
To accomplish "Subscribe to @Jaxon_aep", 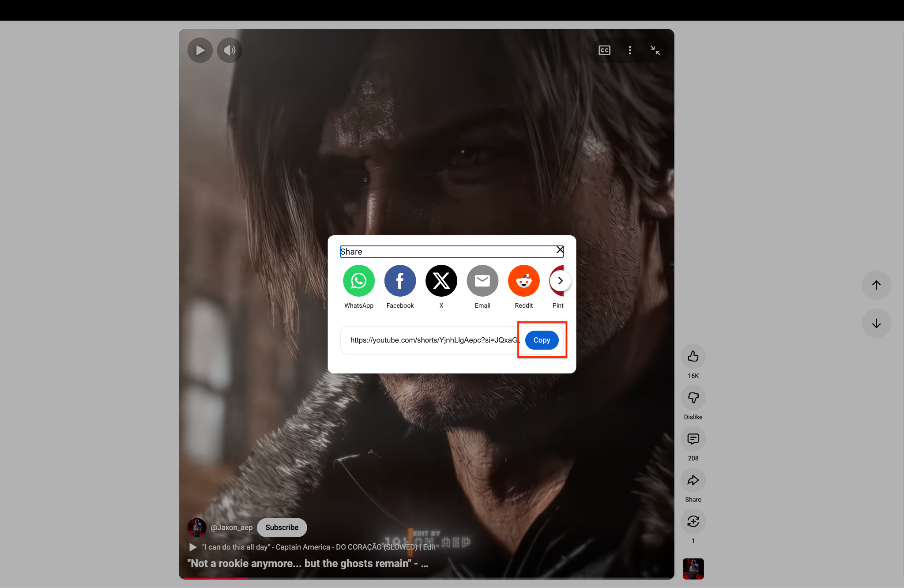I will (x=282, y=527).
